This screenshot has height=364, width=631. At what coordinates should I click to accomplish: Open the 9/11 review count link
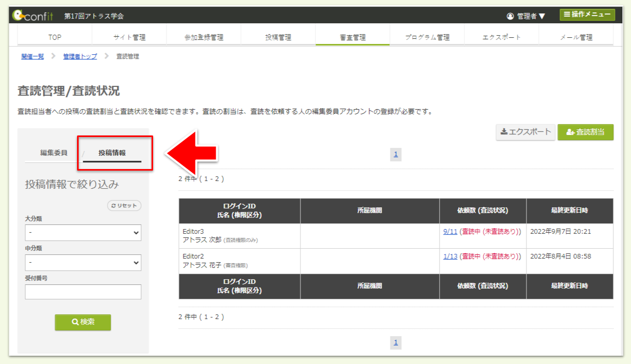coord(450,232)
